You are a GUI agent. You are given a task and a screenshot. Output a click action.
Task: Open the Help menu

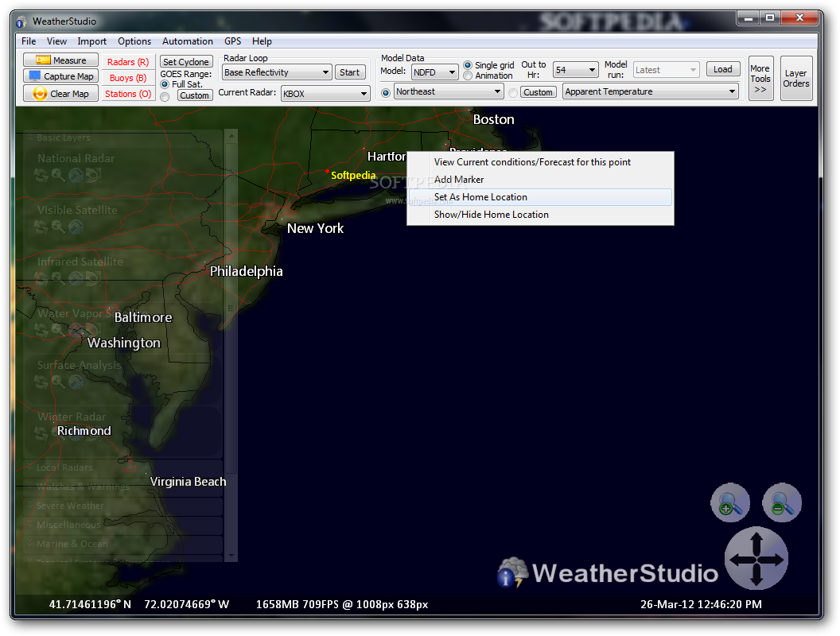[262, 41]
